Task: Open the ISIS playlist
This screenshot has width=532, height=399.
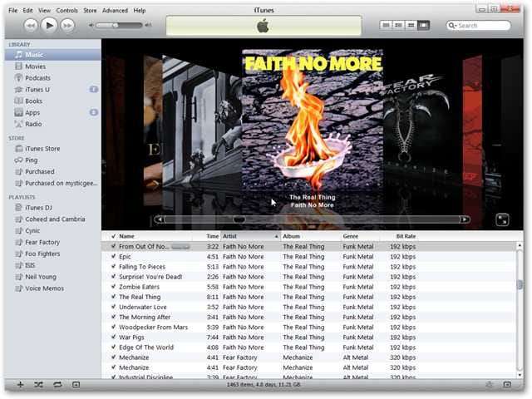Action: coord(53,265)
